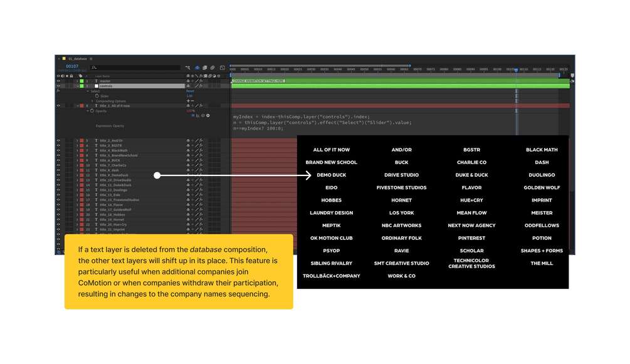Click the fx switch on controls layer

[x=201, y=86]
